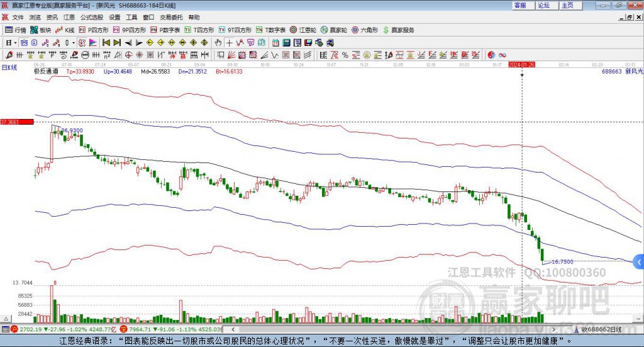Click the red infinity symbol icon
The image size is (644, 347).
(502, 55)
